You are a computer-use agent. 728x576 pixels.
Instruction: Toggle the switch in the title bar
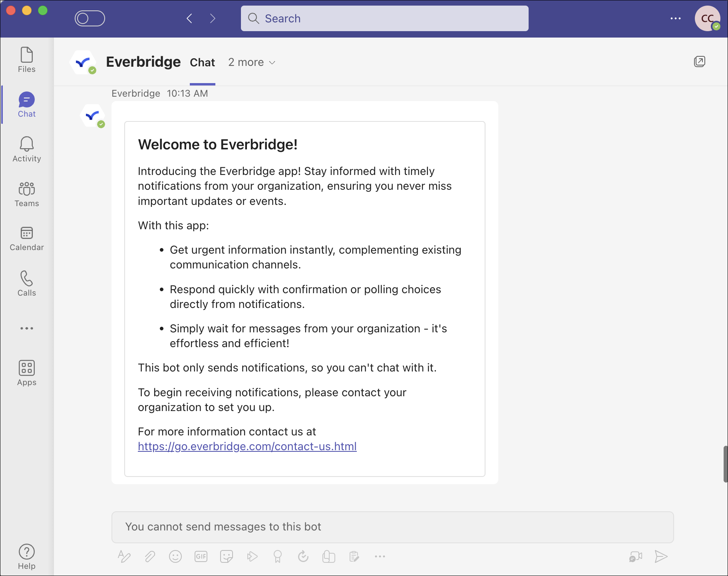coord(90,18)
